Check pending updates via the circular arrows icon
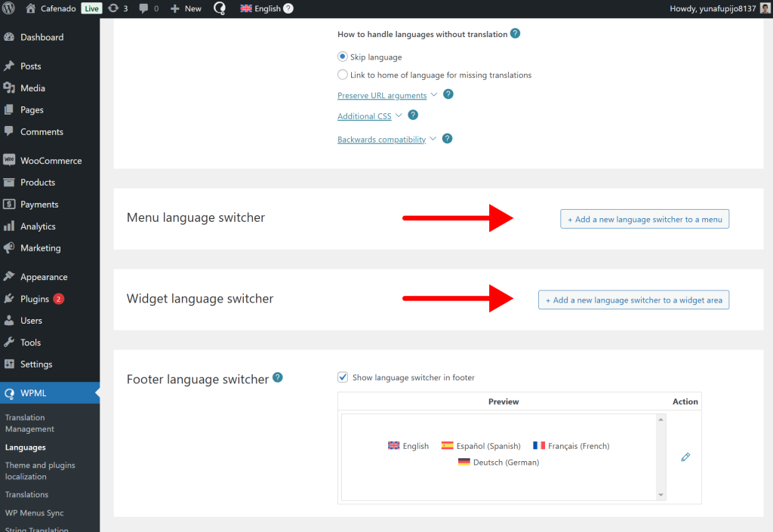 (117, 8)
